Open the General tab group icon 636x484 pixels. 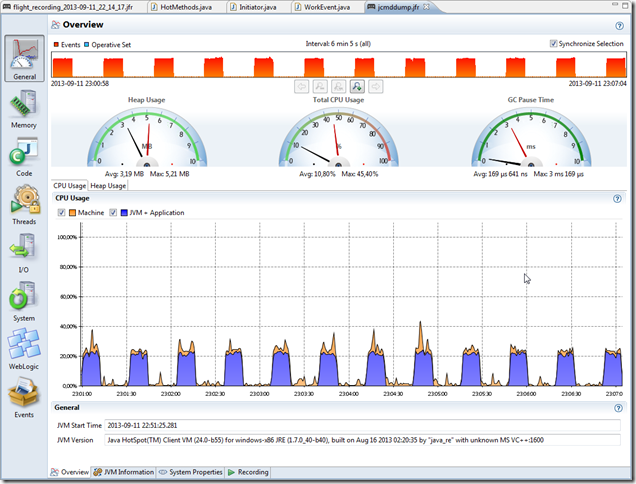point(24,58)
